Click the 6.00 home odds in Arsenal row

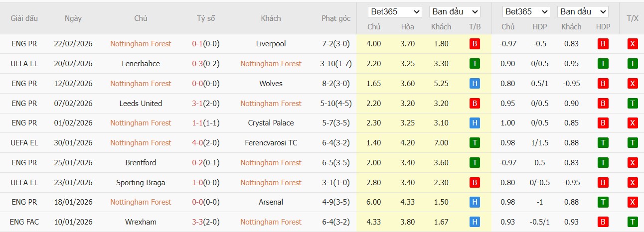[x=373, y=202]
